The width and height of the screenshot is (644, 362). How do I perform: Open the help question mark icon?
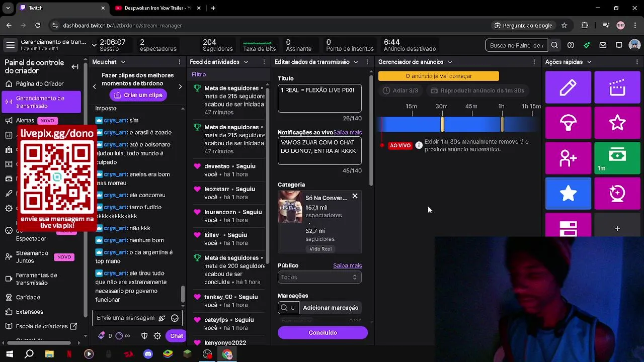pos(571,45)
